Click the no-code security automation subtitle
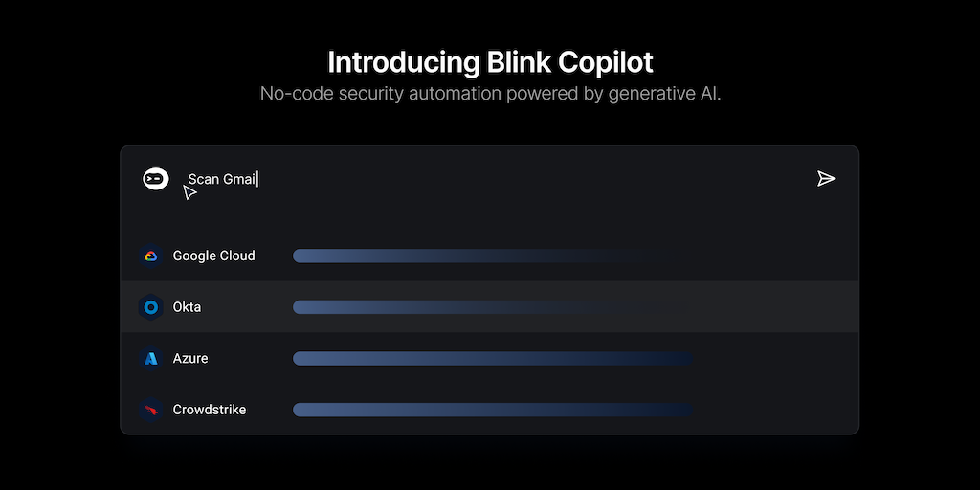980x490 pixels. click(x=490, y=94)
